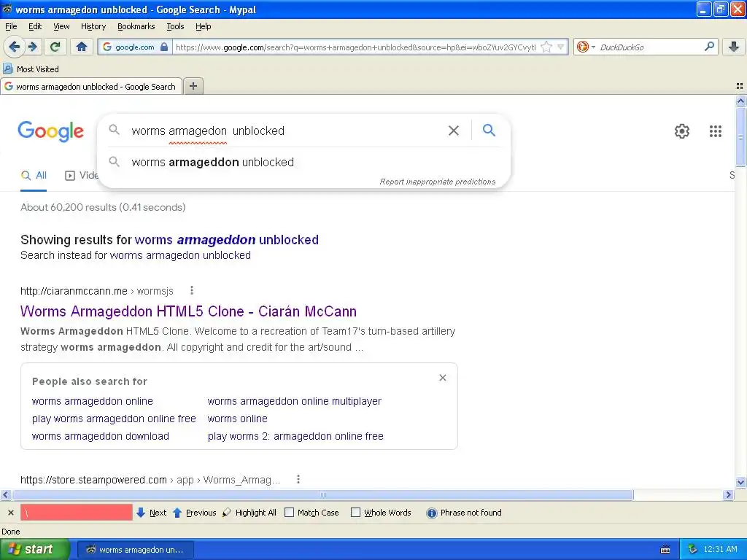The height and width of the screenshot is (560, 747).
Task: Select worms armagedon taskbar button
Action: 135,550
